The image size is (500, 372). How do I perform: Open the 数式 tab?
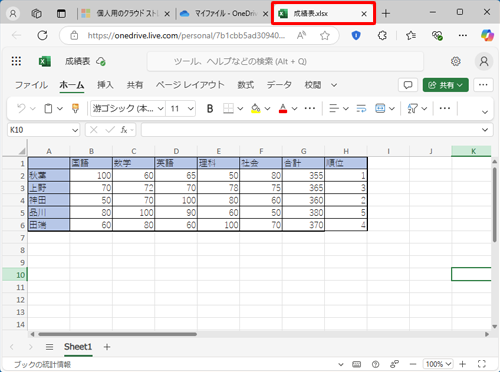(x=246, y=85)
